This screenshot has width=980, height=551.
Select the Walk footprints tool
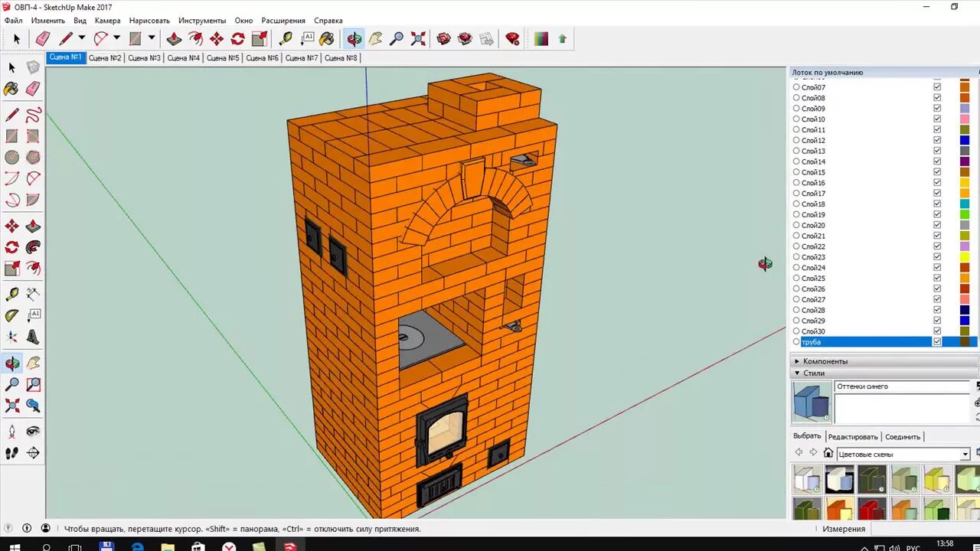click(12, 453)
